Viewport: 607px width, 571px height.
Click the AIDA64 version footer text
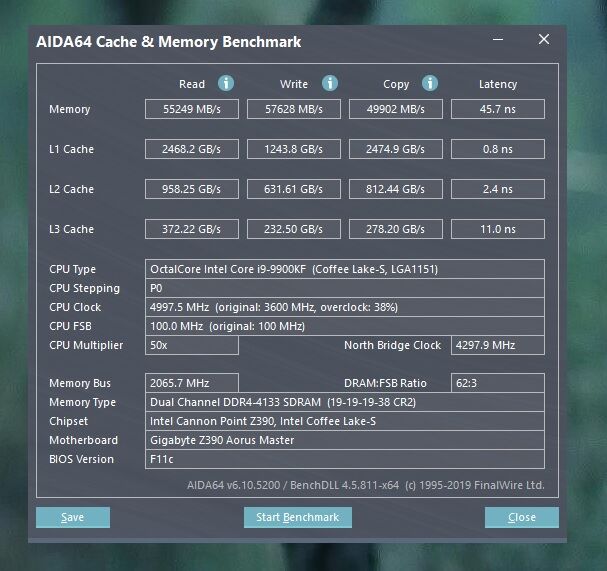(365, 485)
